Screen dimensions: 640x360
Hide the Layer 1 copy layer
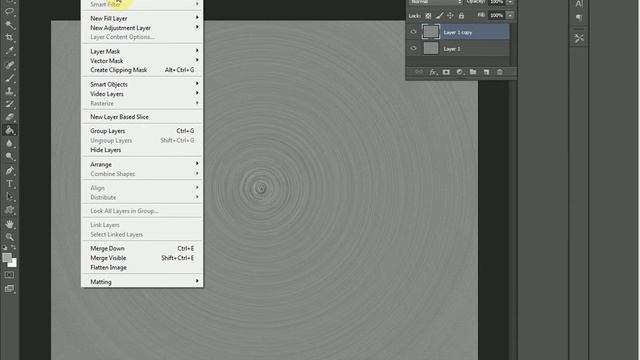click(413, 32)
